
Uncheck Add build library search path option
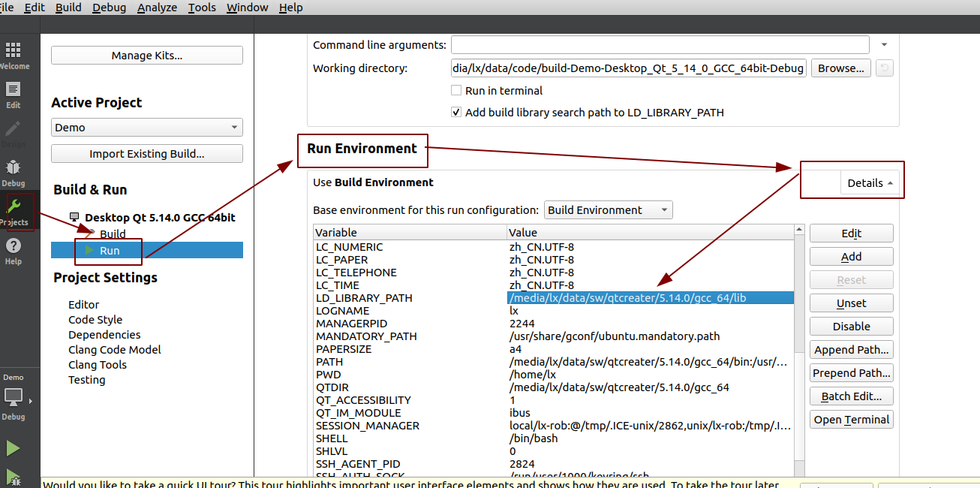click(x=456, y=113)
